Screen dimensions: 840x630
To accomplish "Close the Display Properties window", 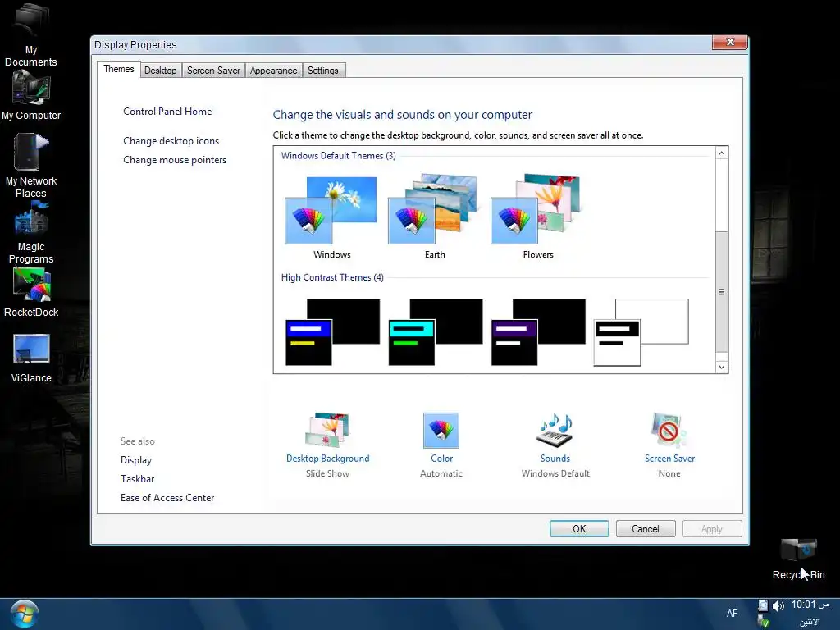I will [729, 42].
